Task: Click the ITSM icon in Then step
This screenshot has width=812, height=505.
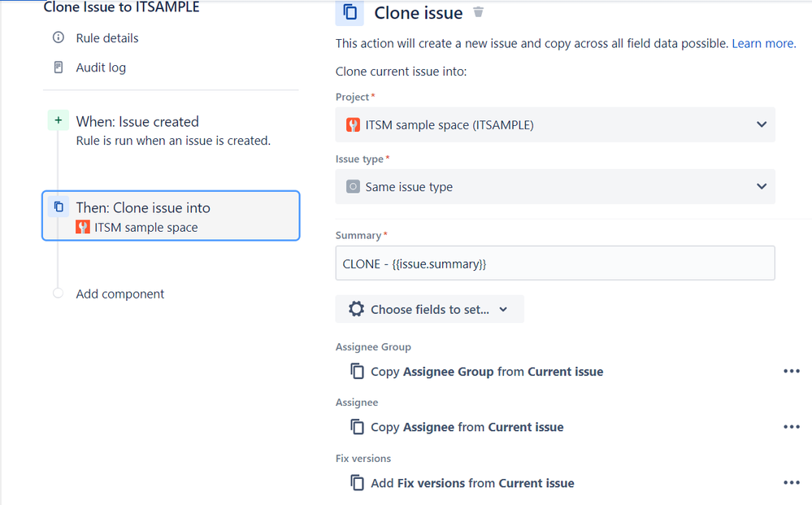Action: click(x=83, y=227)
